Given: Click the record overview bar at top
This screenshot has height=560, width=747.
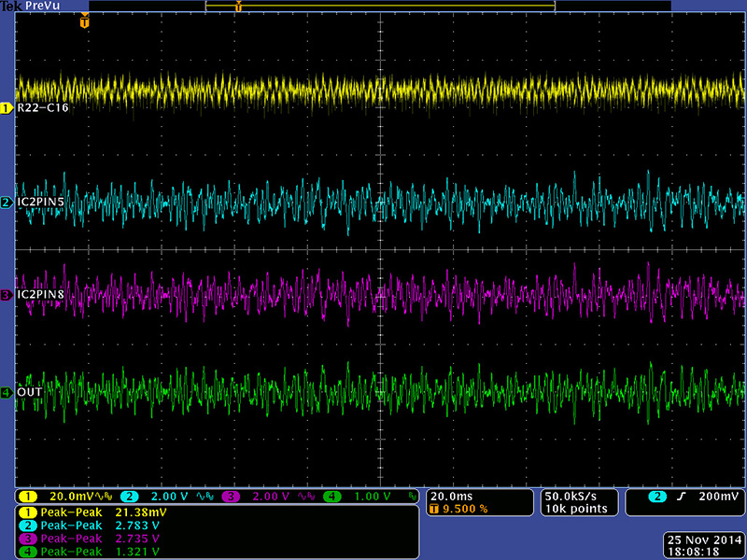Looking at the screenshot, I should pos(381,7).
